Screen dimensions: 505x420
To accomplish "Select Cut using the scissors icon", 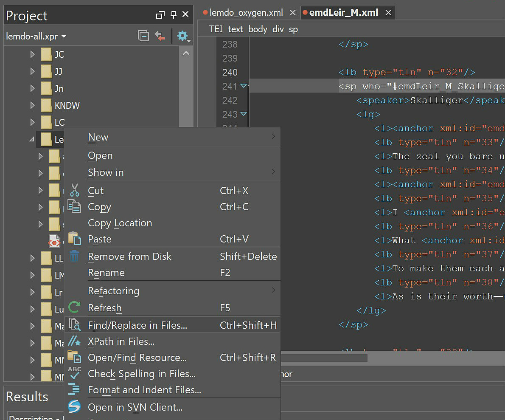I will click(x=75, y=190).
